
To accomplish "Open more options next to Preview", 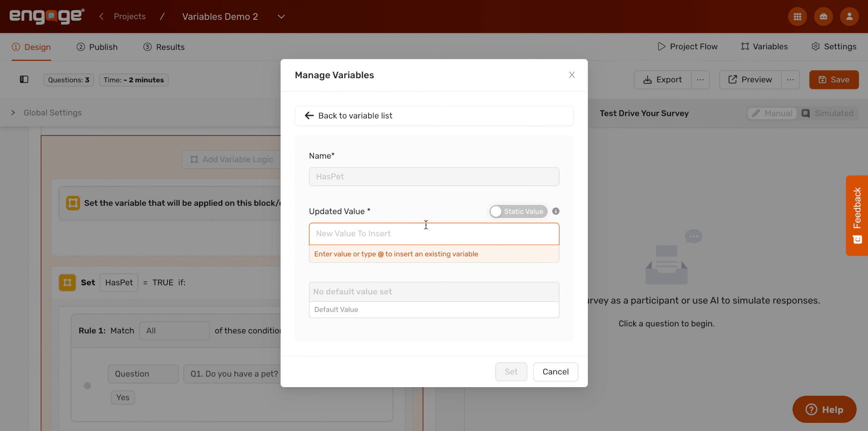I will click(x=790, y=80).
